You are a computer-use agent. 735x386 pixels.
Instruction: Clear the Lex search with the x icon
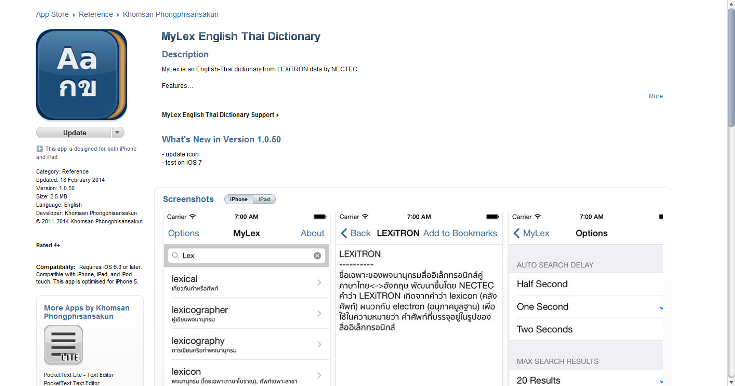coord(317,256)
